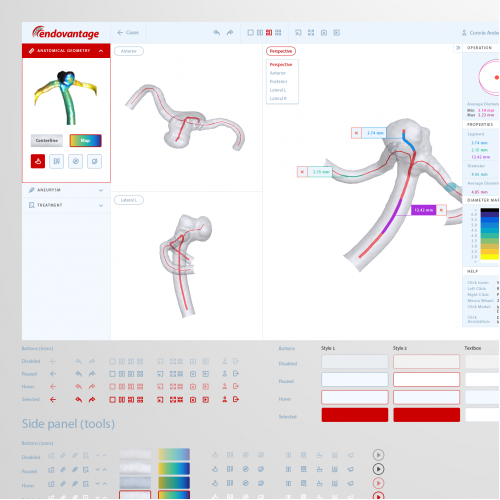Click the 'ANEURYSM' section label
The image size is (500, 500).
[49, 190]
